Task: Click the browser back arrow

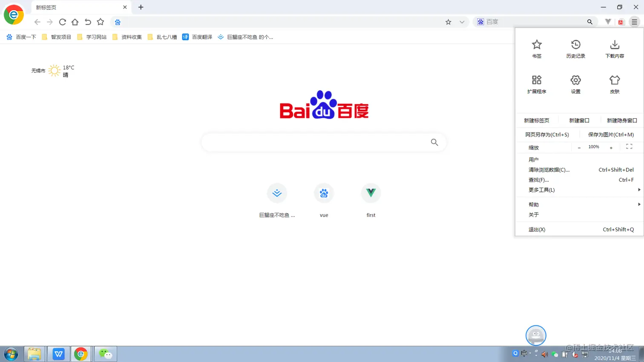Action: pos(37,22)
